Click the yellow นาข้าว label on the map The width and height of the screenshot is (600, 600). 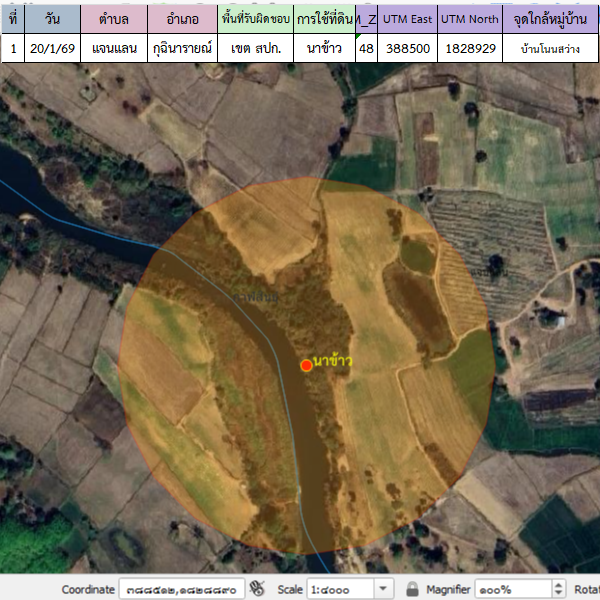tap(332, 359)
